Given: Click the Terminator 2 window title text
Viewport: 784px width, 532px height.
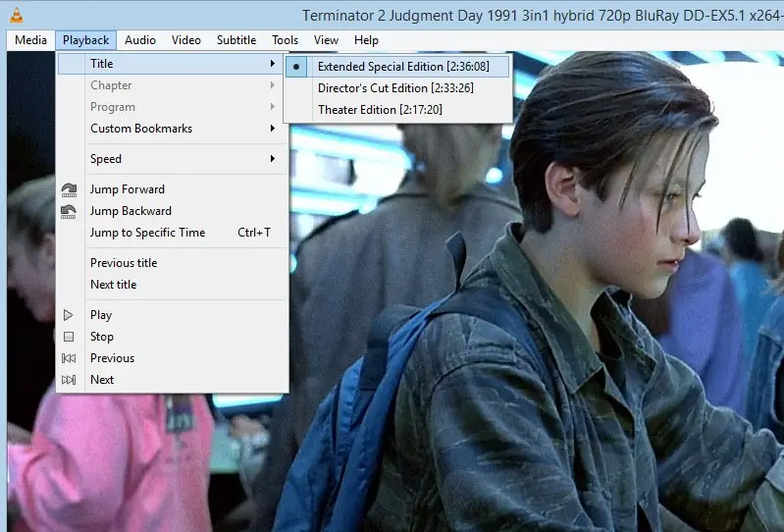Looking at the screenshot, I should (543, 16).
